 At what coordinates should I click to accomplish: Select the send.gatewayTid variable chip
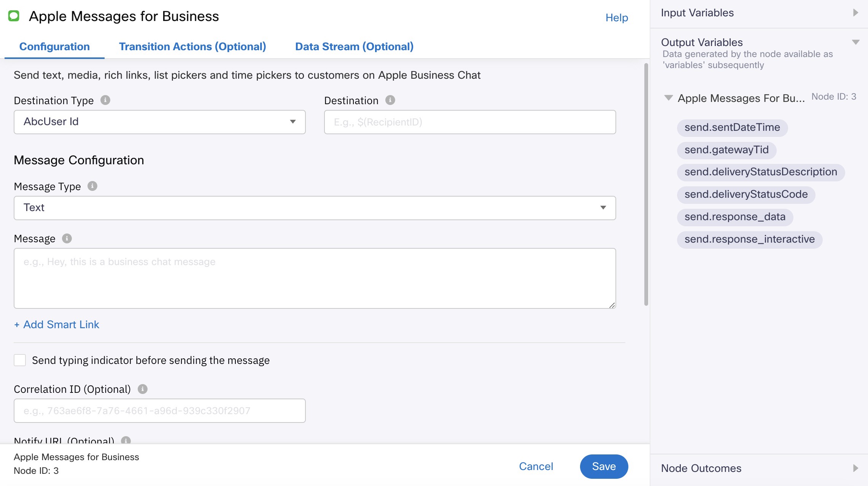(727, 150)
